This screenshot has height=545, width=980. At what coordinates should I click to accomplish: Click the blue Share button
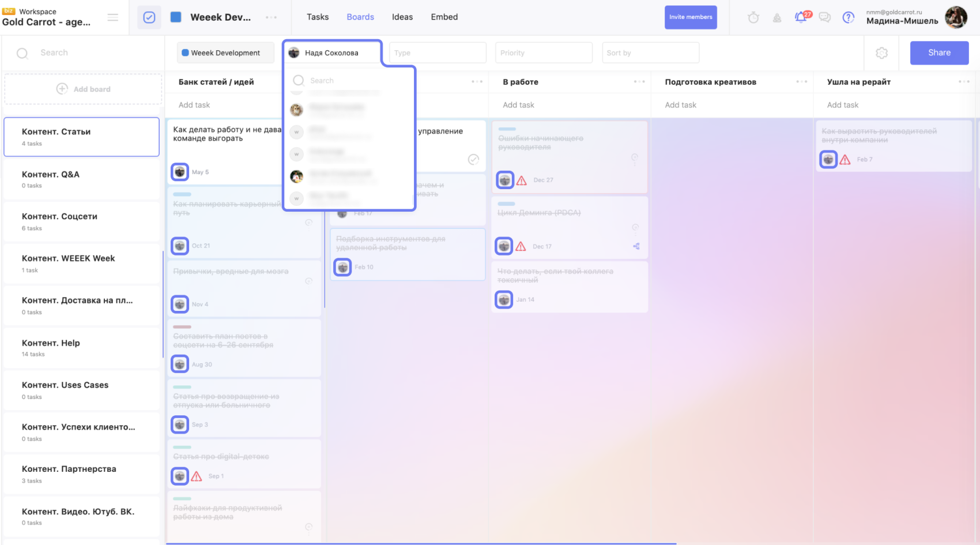click(x=939, y=53)
